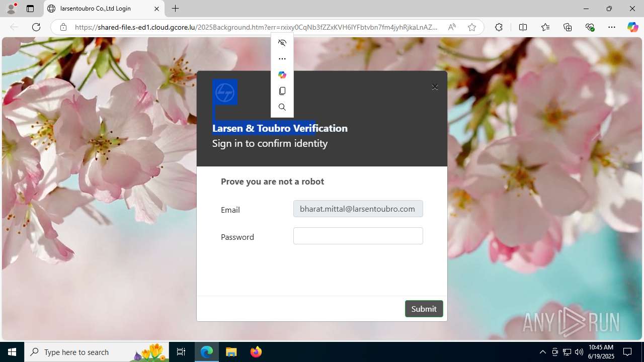Image resolution: width=644 pixels, height=362 pixels.
Task: Toggle split screen view
Action: [x=523, y=27]
